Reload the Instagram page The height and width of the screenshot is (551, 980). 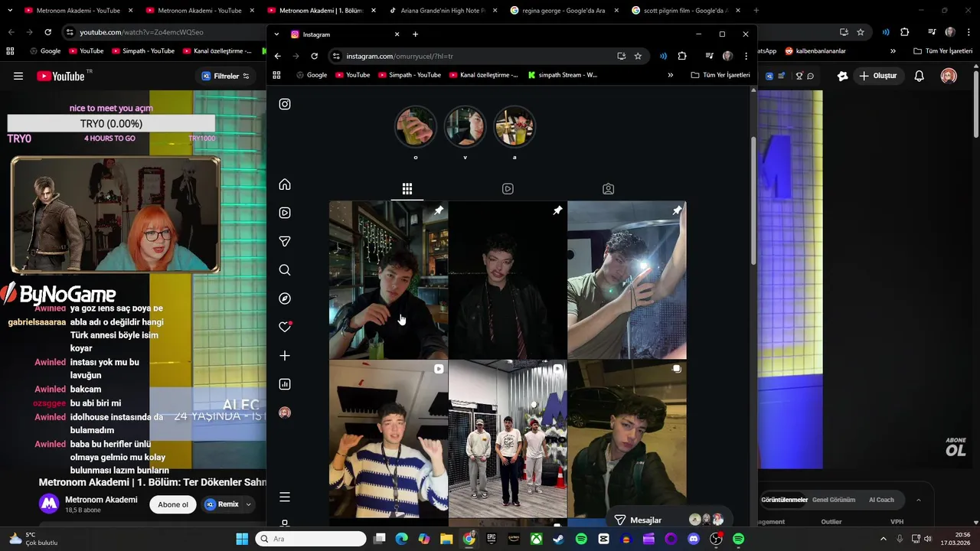[x=314, y=56]
